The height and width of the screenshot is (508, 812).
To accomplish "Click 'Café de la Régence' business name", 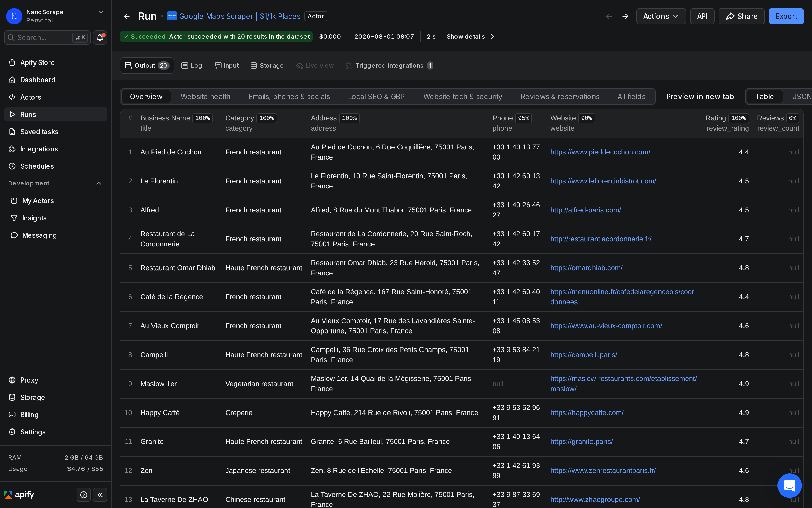I will pos(172,297).
